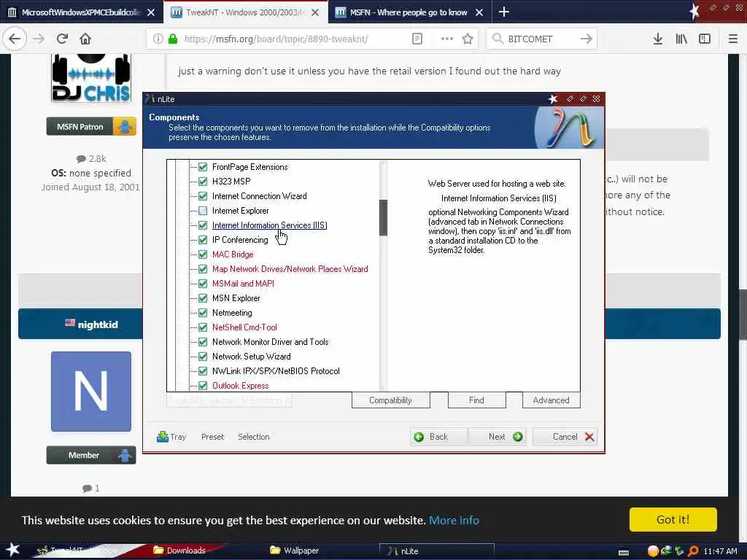This screenshot has width=747, height=560.
Task: Go forward with the browser forward arrow
Action: pos(39,39)
